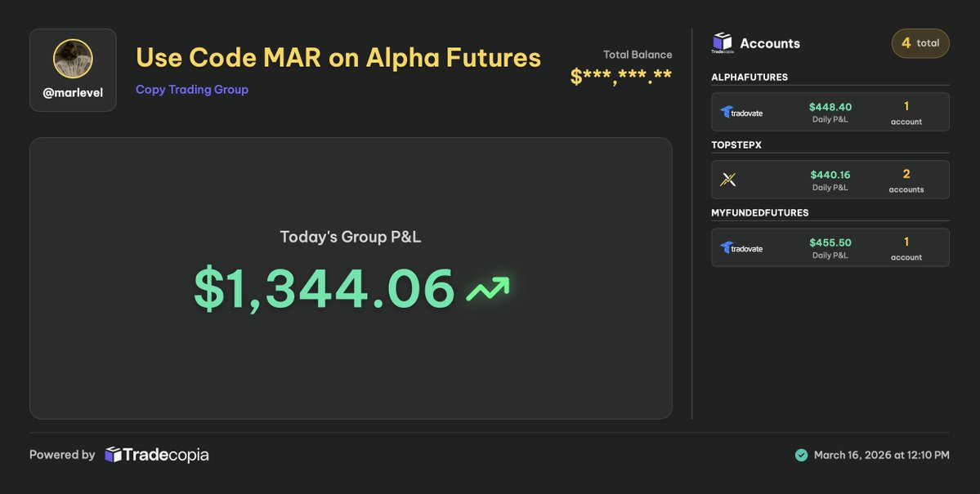Click the Tradovate logo under ALPHAFUTURES
The height and width of the screenshot is (494, 980).
(x=741, y=113)
